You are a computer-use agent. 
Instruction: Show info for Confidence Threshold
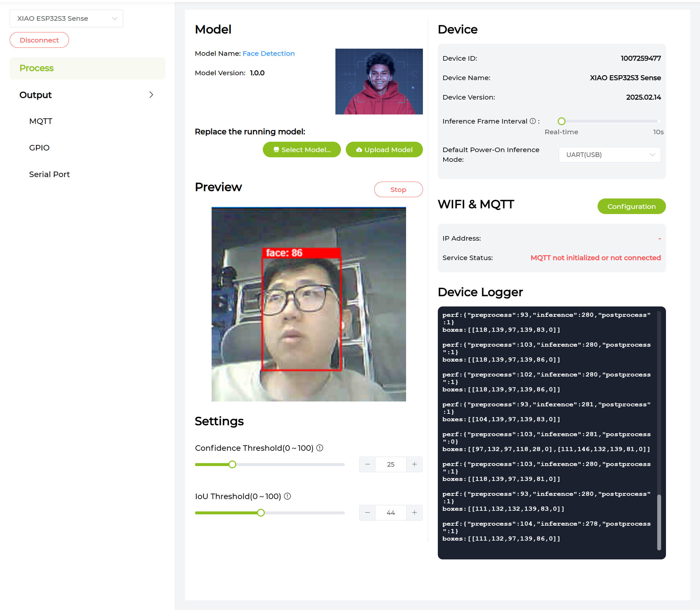point(320,448)
